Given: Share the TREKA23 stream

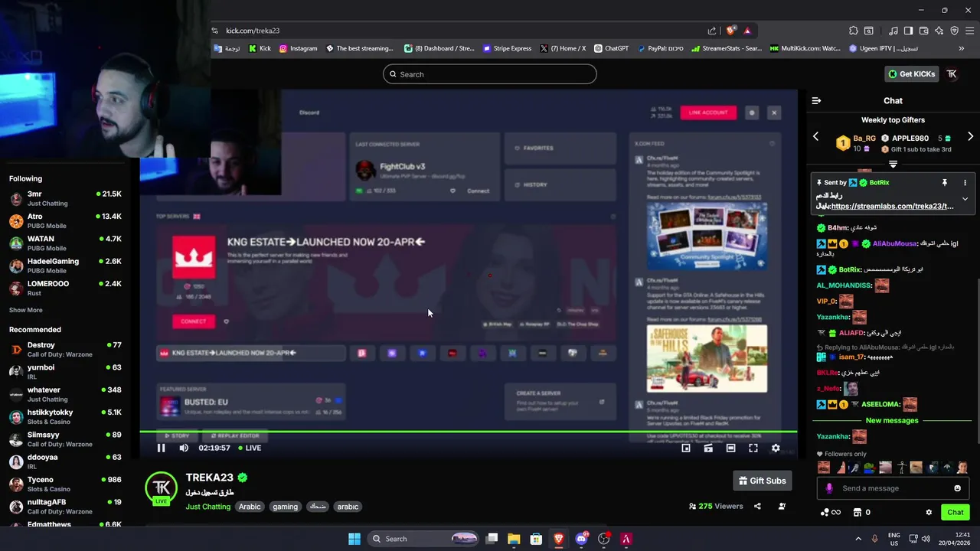Looking at the screenshot, I should pyautogui.click(x=757, y=506).
